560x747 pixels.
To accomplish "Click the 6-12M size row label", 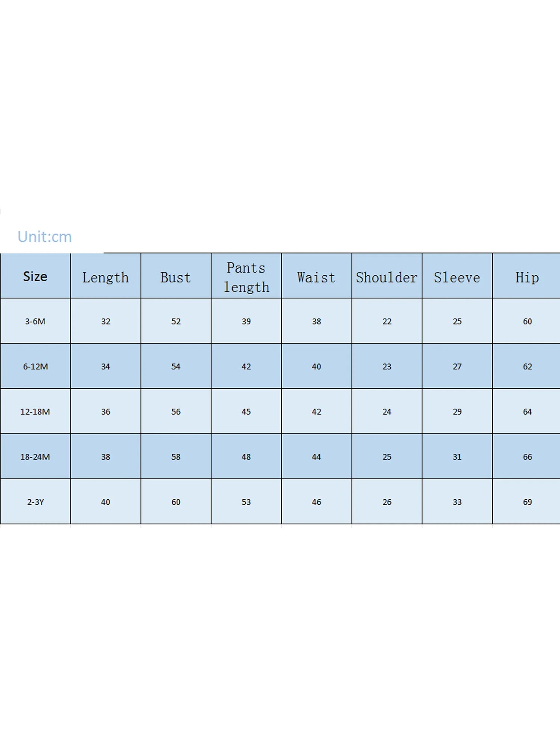I will coord(35,366).
